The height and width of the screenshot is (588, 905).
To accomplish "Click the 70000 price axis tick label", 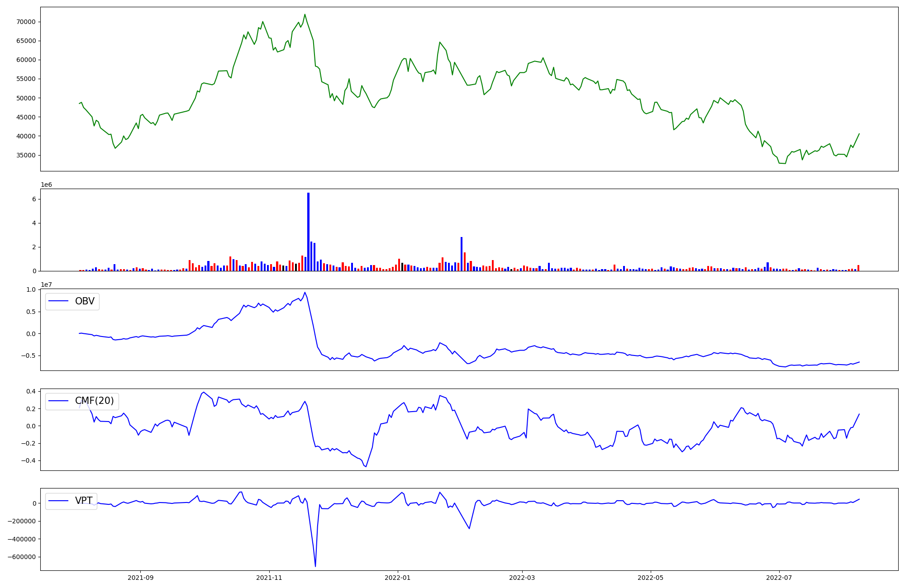I will pyautogui.click(x=26, y=22).
